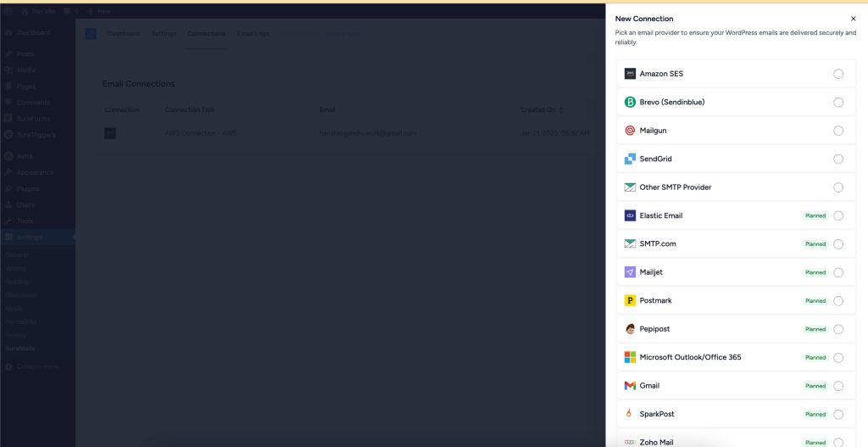Click the AWS Connection - AWS title cell
This screenshot has height=447, width=868.
[x=200, y=133]
